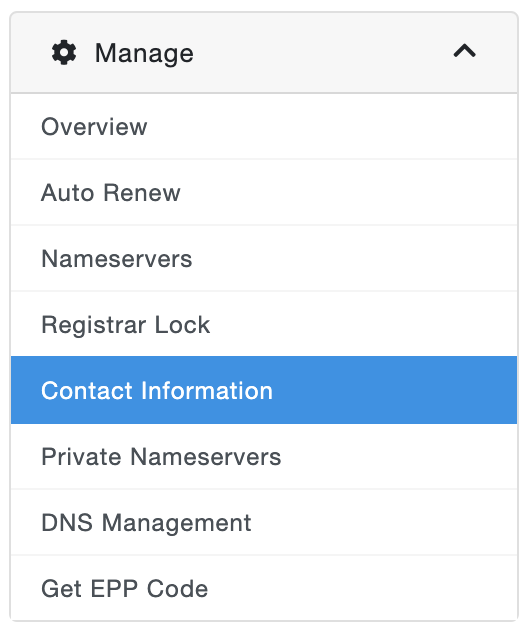528x628 pixels.
Task: Click the up-arrow caret in the header
Action: [464, 51]
